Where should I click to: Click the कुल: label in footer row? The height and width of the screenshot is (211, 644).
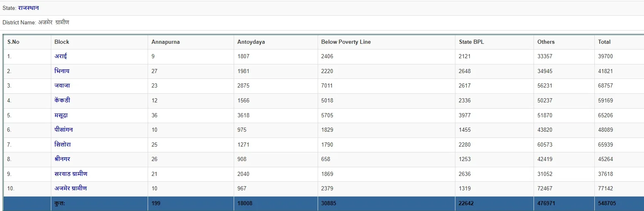tap(60, 204)
